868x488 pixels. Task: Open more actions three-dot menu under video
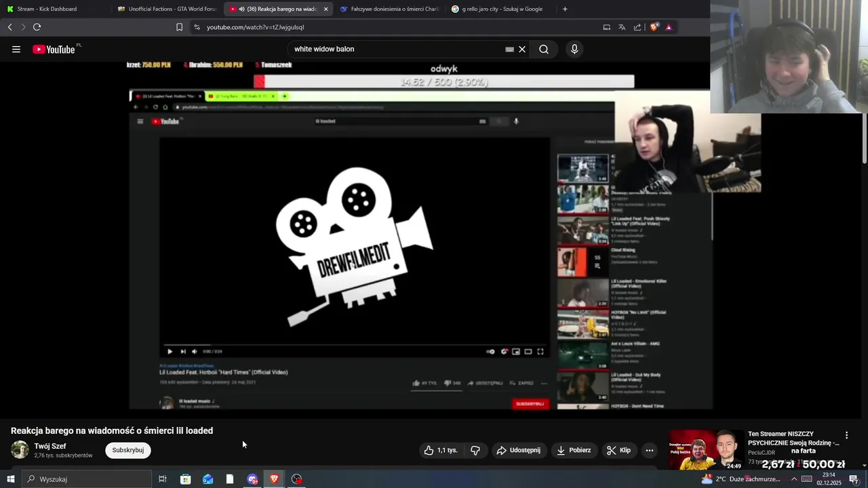[x=650, y=450]
